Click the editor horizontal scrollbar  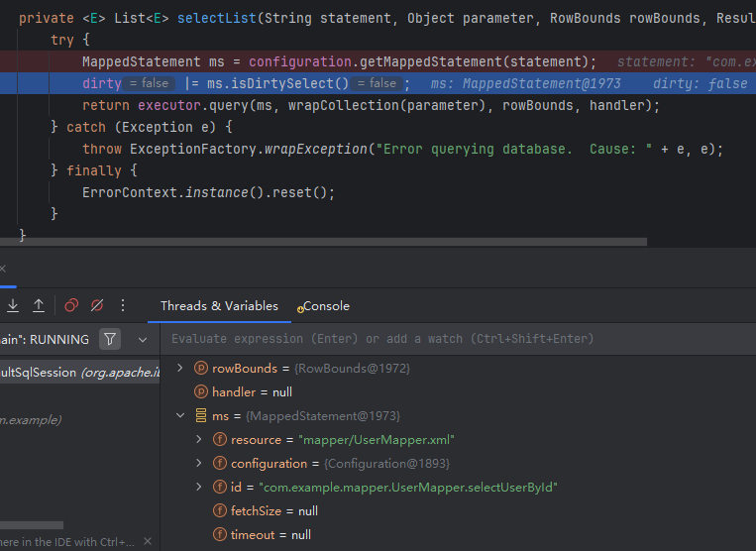click(x=323, y=242)
